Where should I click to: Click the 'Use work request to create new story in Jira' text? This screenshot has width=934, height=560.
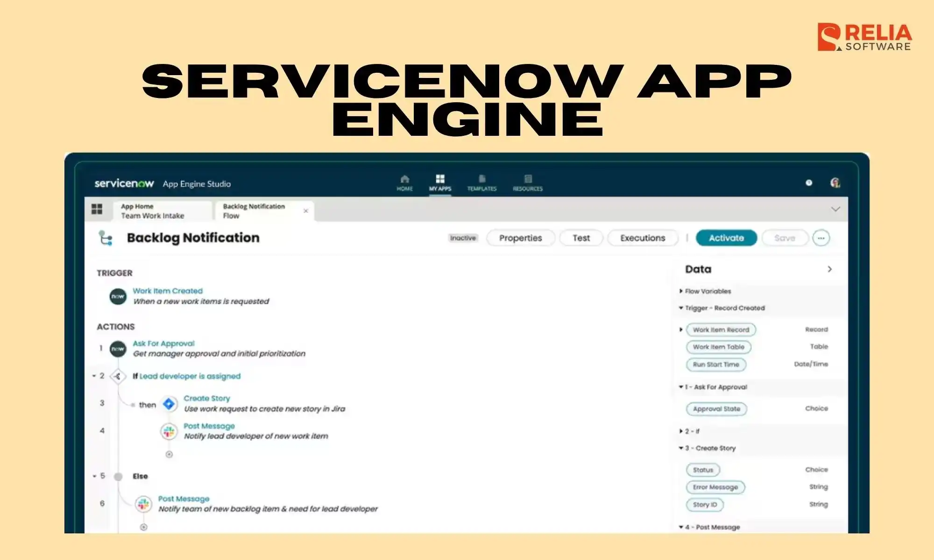[x=264, y=409]
